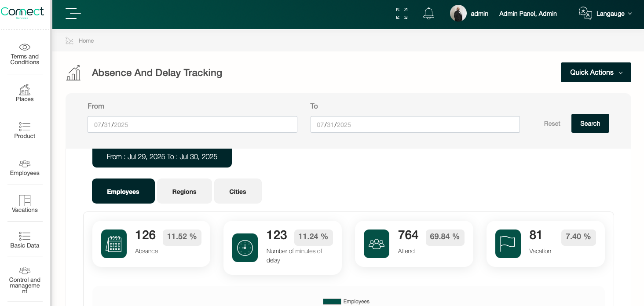
Task: Click the hamburger menu icon
Action: [x=73, y=13]
